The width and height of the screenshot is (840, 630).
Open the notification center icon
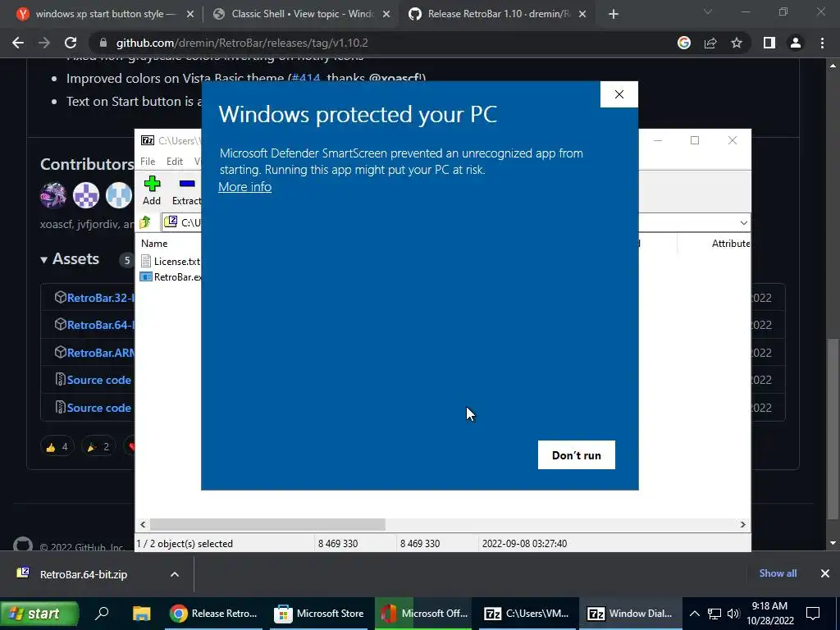pyautogui.click(x=813, y=614)
